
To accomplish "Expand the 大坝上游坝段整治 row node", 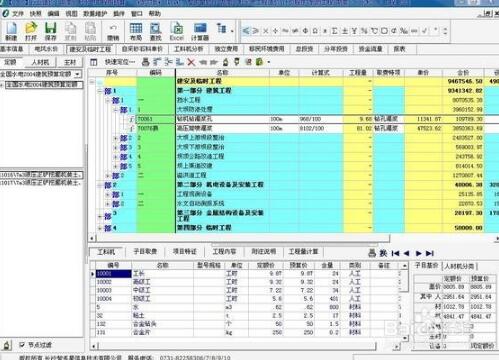I will click(116, 138).
